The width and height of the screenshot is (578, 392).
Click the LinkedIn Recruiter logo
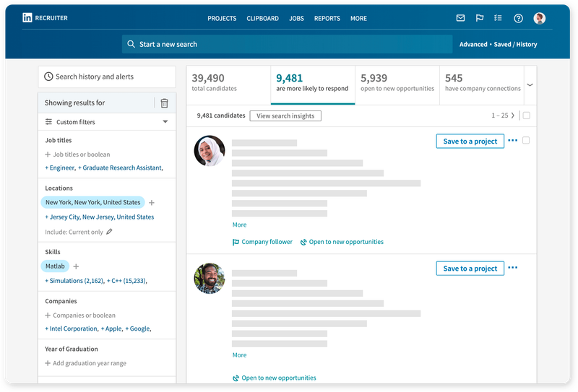[45, 18]
